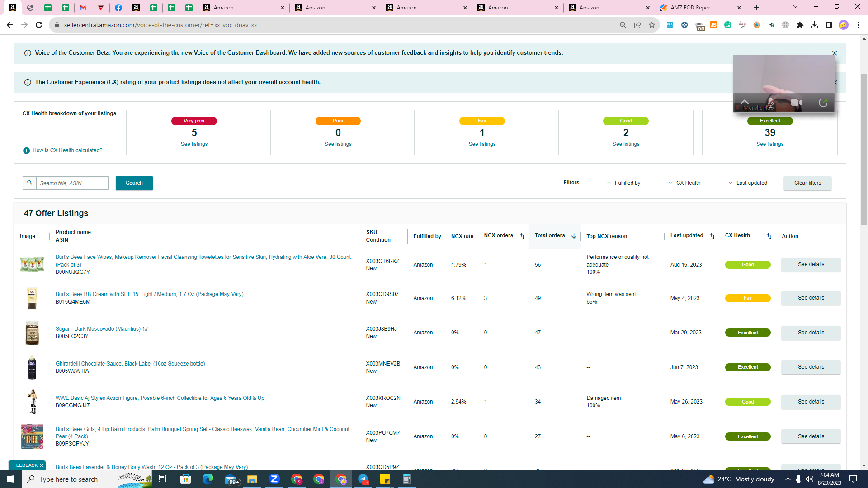The image size is (868, 488).
Task: Share this page via the share icon
Action: click(x=637, y=25)
